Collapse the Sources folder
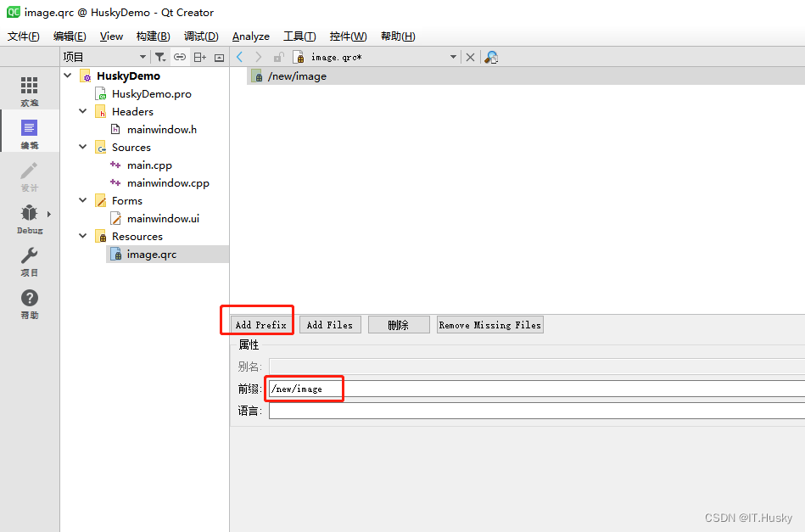This screenshot has height=532, width=805. 82,147
